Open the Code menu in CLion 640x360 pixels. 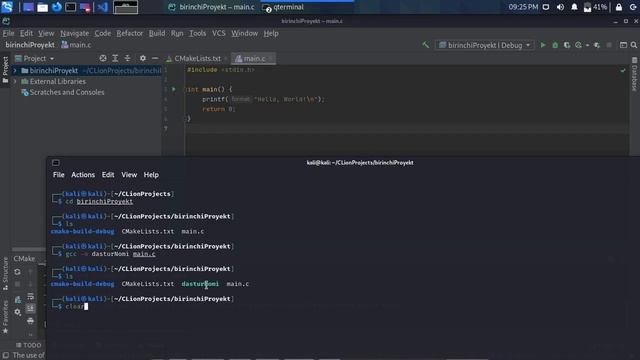(x=102, y=33)
